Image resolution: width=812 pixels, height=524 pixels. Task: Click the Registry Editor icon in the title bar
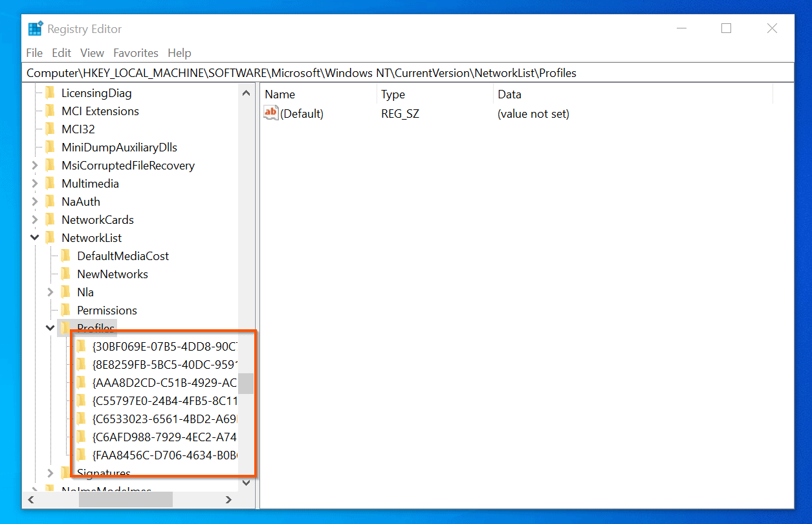36,28
